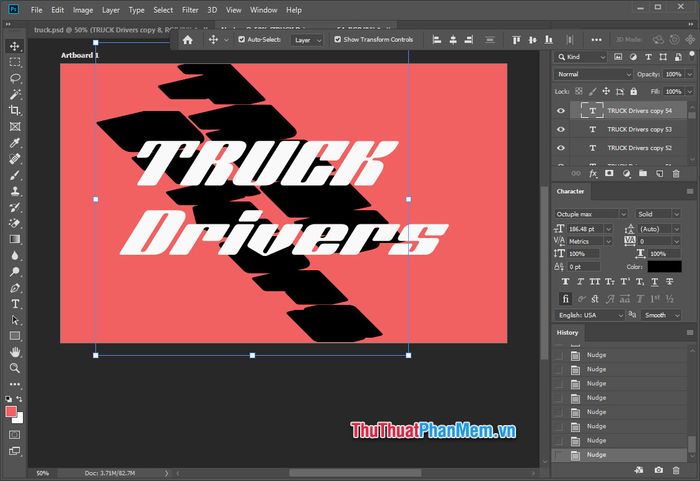Hide the TRUCK Drivers copy 53 layer
Viewport: 700px width, 481px height.
click(561, 130)
